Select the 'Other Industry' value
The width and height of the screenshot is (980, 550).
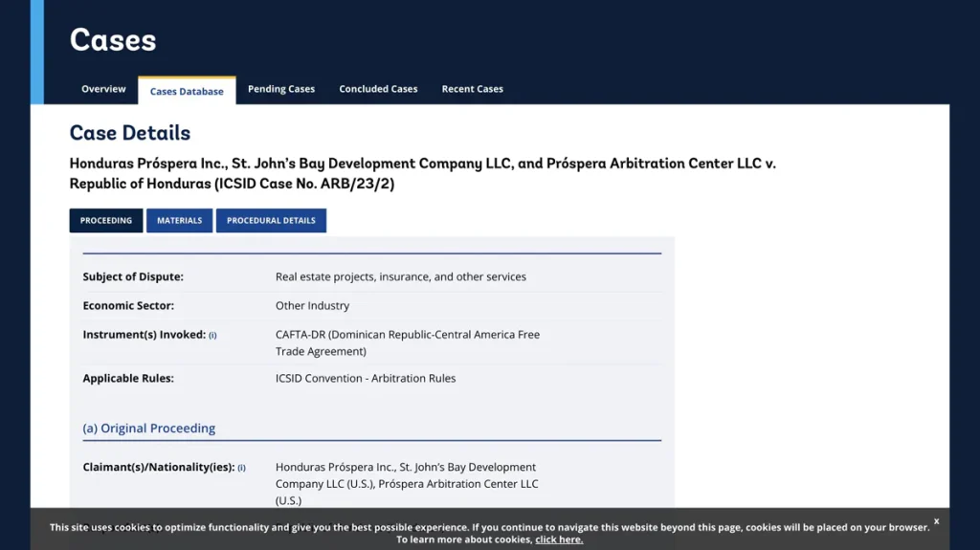[313, 306]
